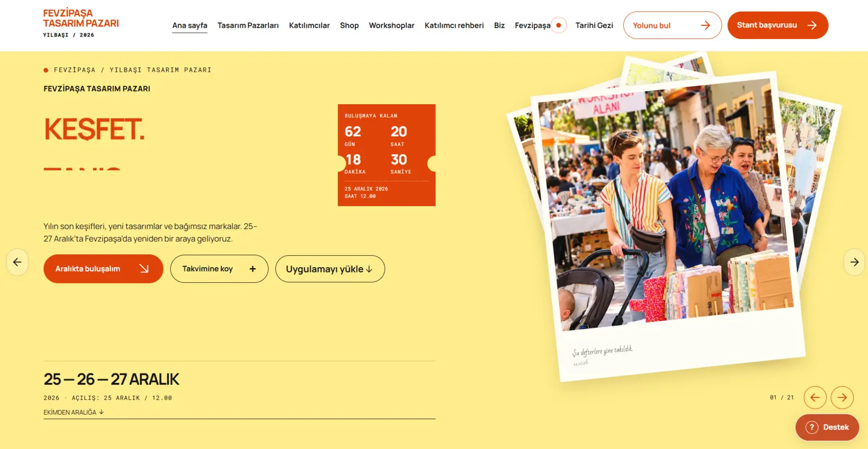Screen dimensions: 868x449
Task: Click the pulsing red dot beside Fevzipaşa
Action: pos(559,25)
